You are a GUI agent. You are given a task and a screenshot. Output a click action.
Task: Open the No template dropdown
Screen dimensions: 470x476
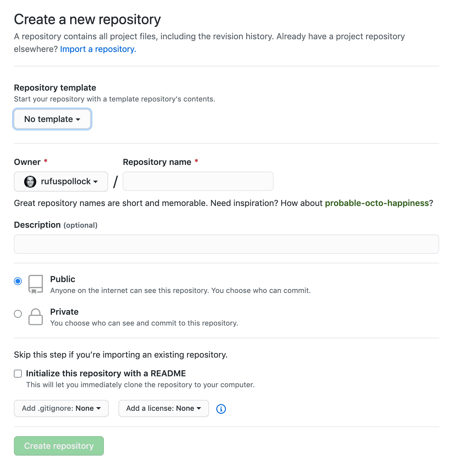click(x=52, y=119)
